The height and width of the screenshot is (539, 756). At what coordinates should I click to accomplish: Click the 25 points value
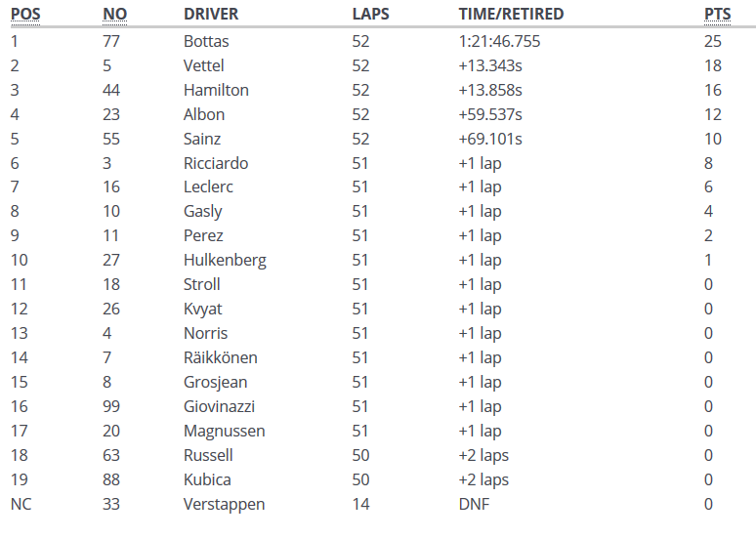pos(712,41)
